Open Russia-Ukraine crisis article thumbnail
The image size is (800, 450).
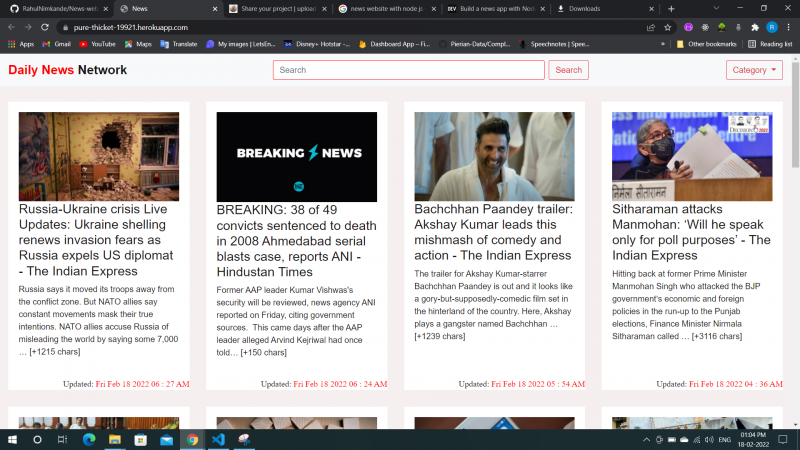click(x=99, y=157)
